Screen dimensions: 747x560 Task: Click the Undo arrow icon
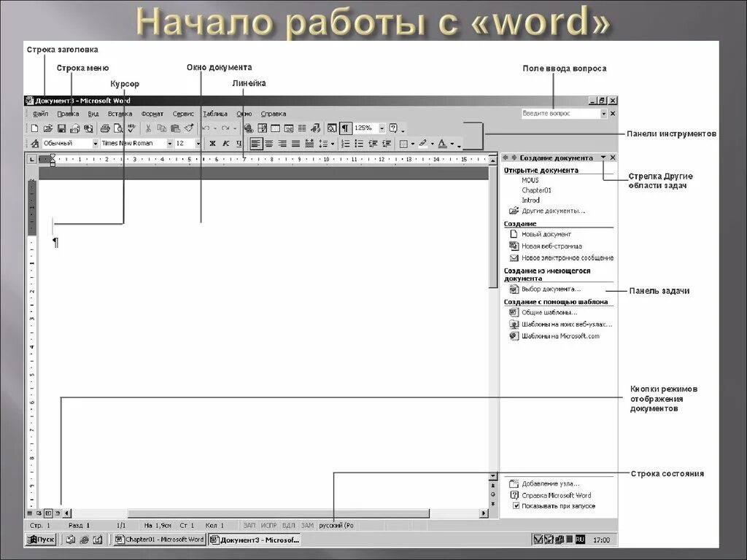(x=206, y=128)
